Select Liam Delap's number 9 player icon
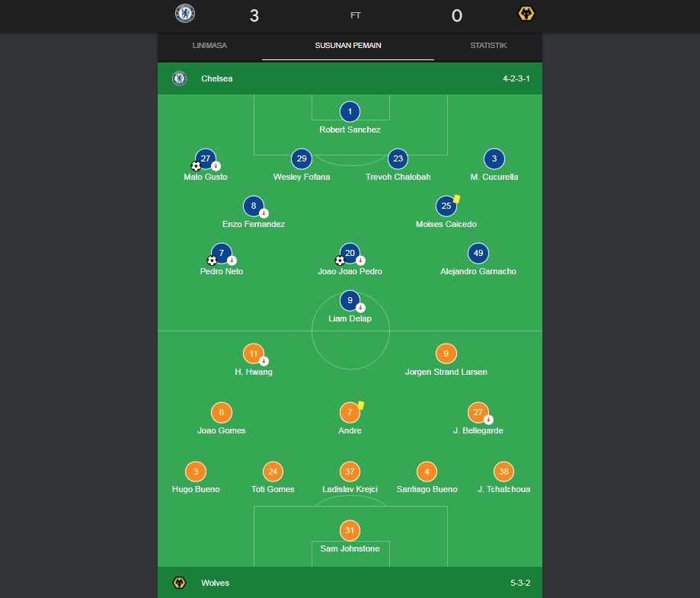The width and height of the screenshot is (700, 598). 350,300
